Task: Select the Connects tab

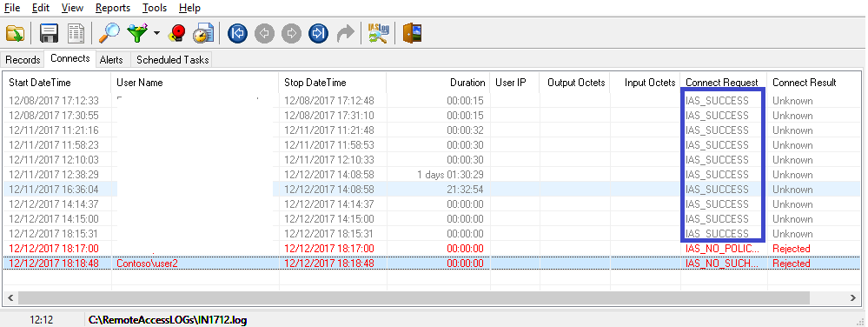Action: (70, 58)
